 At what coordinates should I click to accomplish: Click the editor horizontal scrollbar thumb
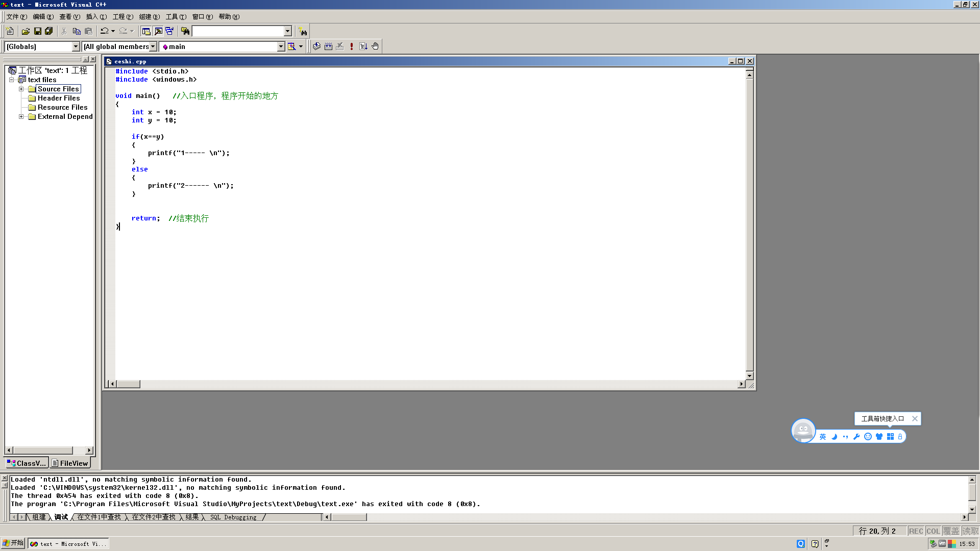(x=129, y=384)
